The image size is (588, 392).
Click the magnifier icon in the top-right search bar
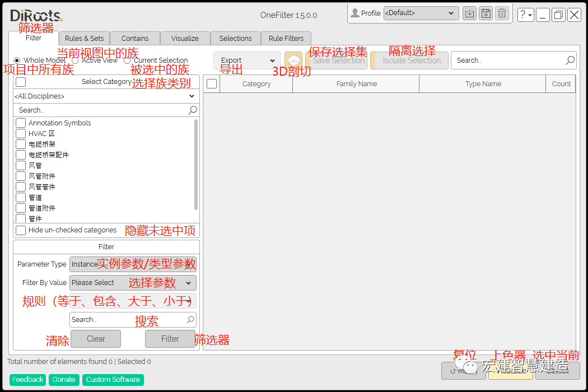coord(570,60)
